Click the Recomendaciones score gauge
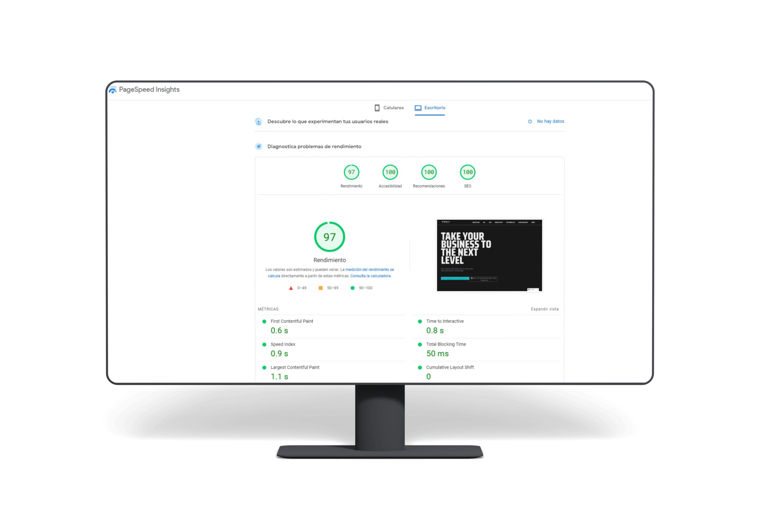The width and height of the screenshot is (760, 532). point(429,172)
